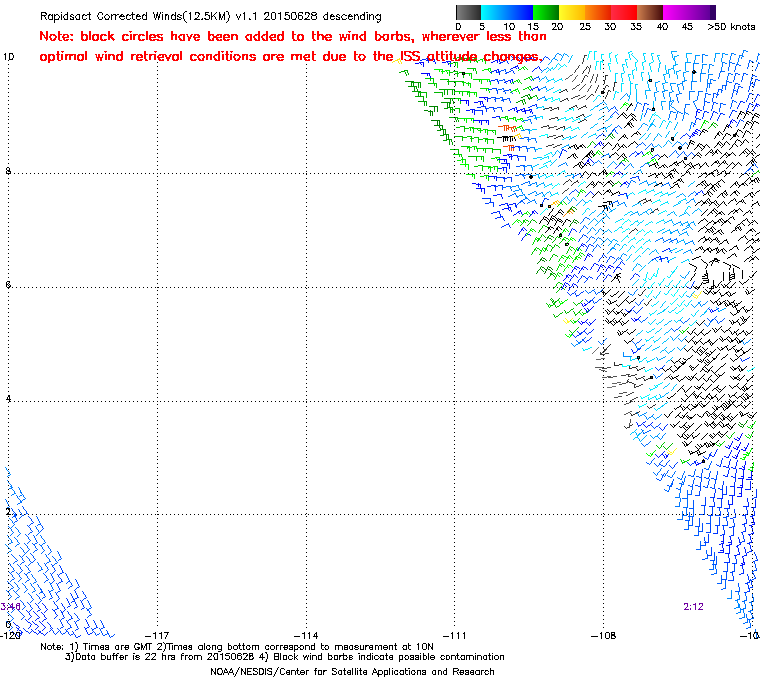Image resolution: width=760 pixels, height=688 pixels.
Task: Click the '3)Data buffer is 22 hrs' footer line
Action: tap(285, 657)
